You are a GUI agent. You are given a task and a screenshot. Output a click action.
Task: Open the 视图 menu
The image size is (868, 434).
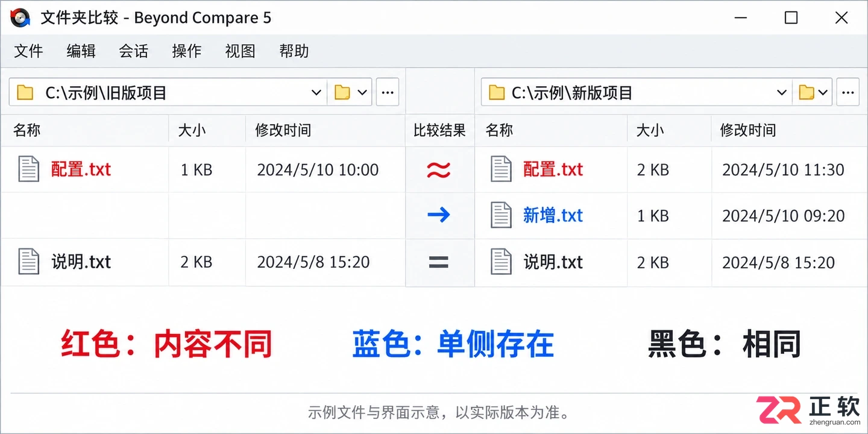(x=241, y=51)
